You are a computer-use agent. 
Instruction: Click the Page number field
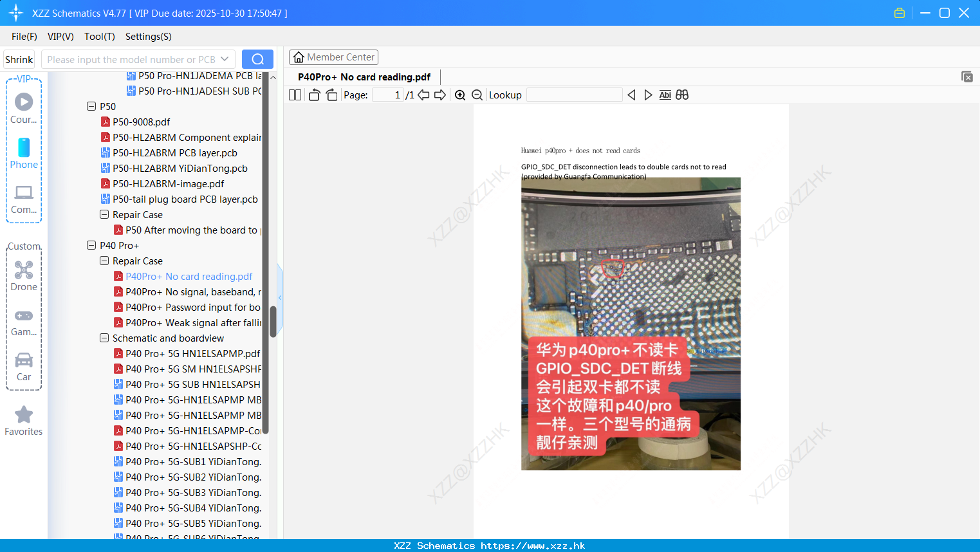[388, 95]
